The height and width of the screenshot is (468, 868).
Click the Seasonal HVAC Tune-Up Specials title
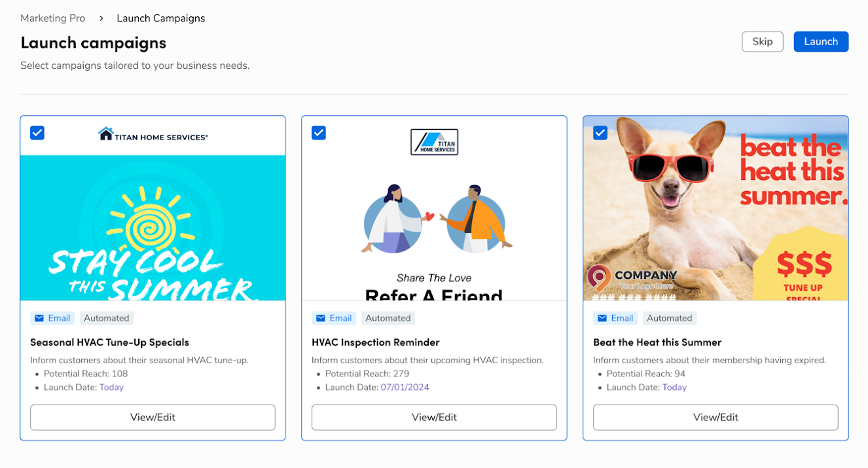click(109, 342)
